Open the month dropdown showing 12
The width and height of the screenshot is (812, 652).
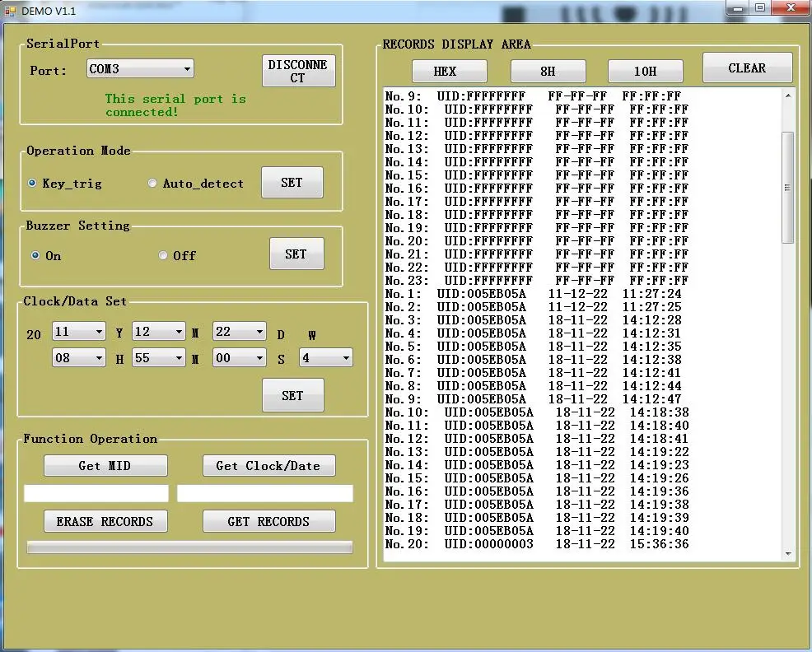coord(158,332)
